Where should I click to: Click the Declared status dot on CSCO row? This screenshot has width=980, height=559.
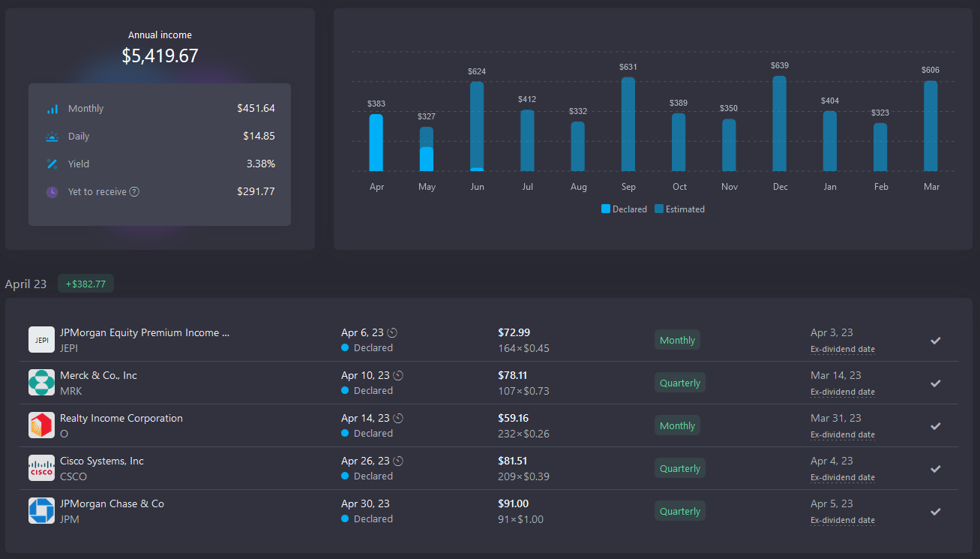345,476
